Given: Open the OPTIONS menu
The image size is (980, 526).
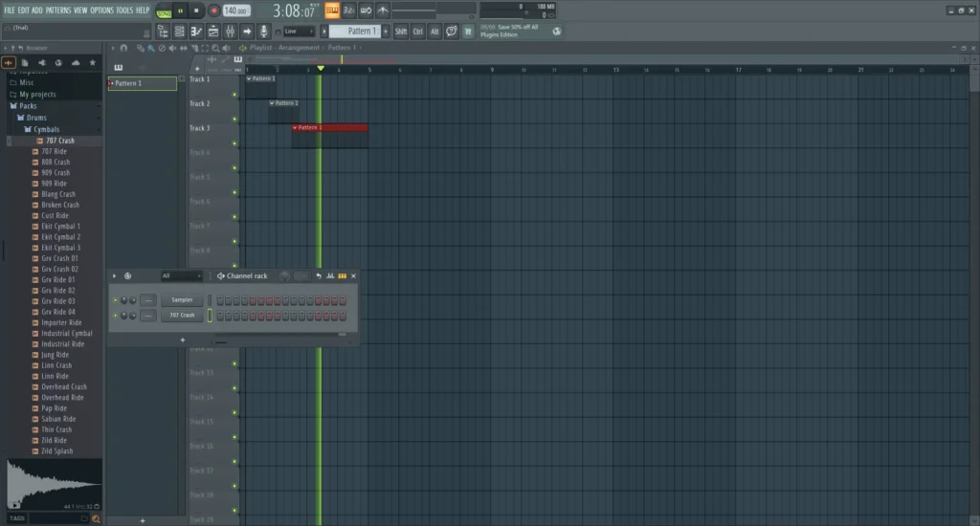Looking at the screenshot, I should coord(101,10).
